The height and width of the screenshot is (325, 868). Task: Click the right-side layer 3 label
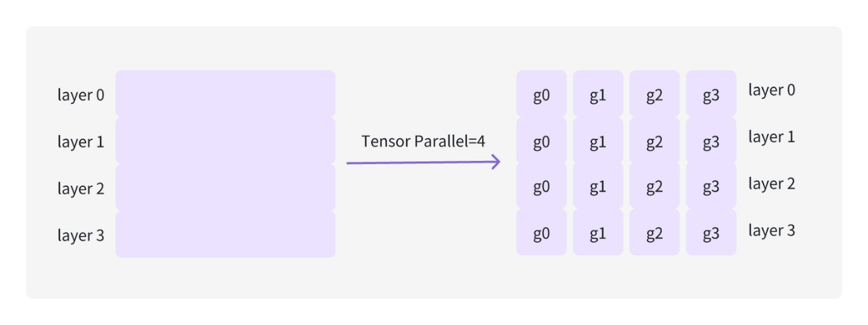771,230
